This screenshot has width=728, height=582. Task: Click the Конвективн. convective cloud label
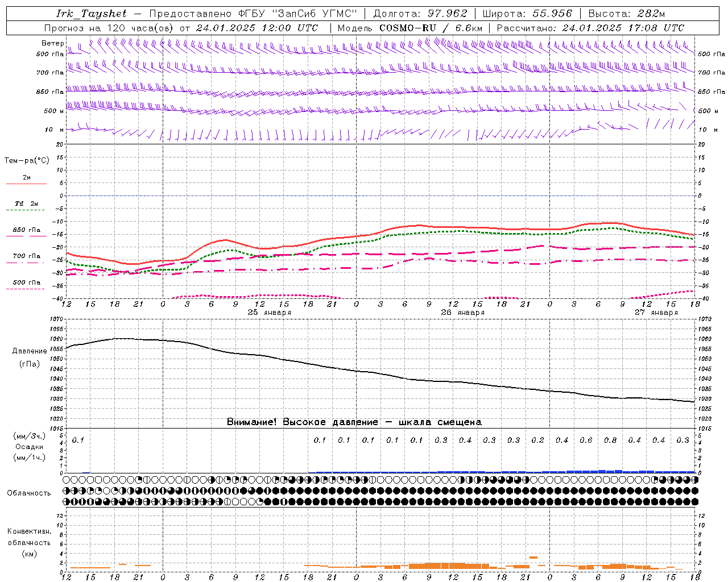[x=29, y=531]
